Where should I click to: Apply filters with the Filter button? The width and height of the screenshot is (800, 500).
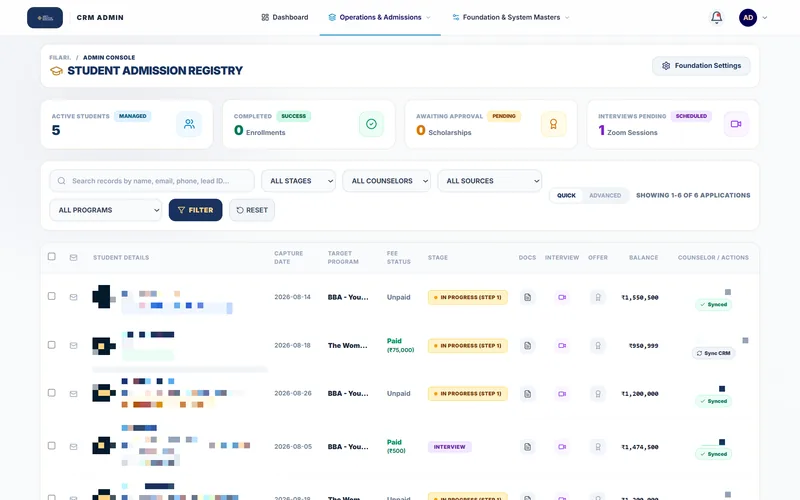point(195,210)
